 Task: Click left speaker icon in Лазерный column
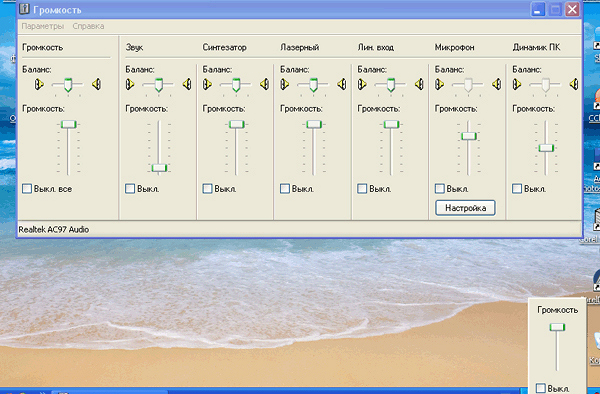(x=285, y=84)
